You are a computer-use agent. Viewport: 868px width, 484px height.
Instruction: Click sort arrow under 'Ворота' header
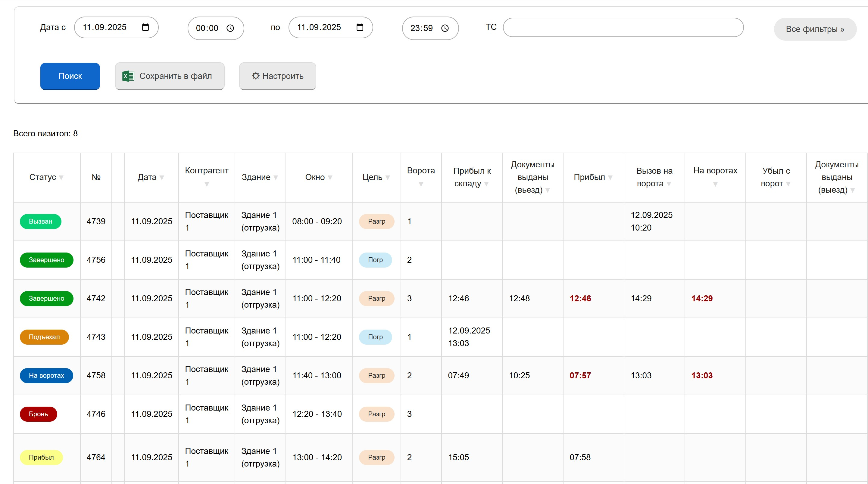[x=420, y=184]
